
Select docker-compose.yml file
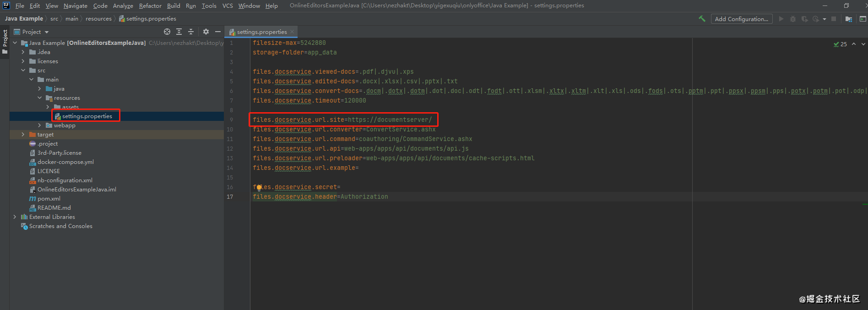(65, 162)
